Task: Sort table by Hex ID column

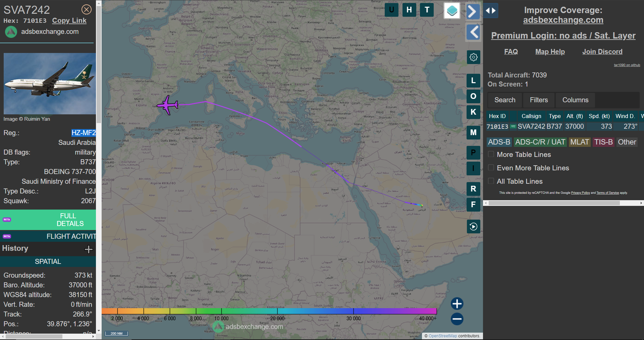Action: 497,116
